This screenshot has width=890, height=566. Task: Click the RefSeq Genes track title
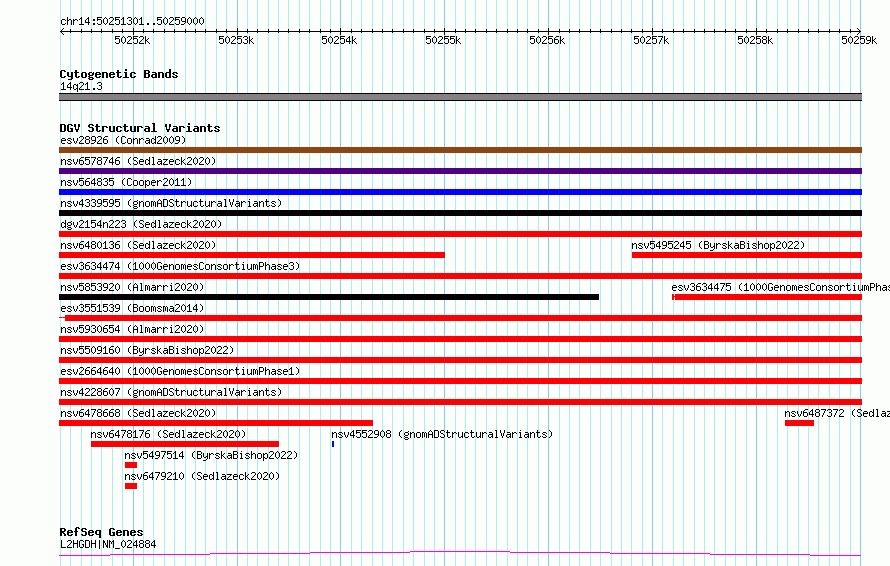coord(101,532)
